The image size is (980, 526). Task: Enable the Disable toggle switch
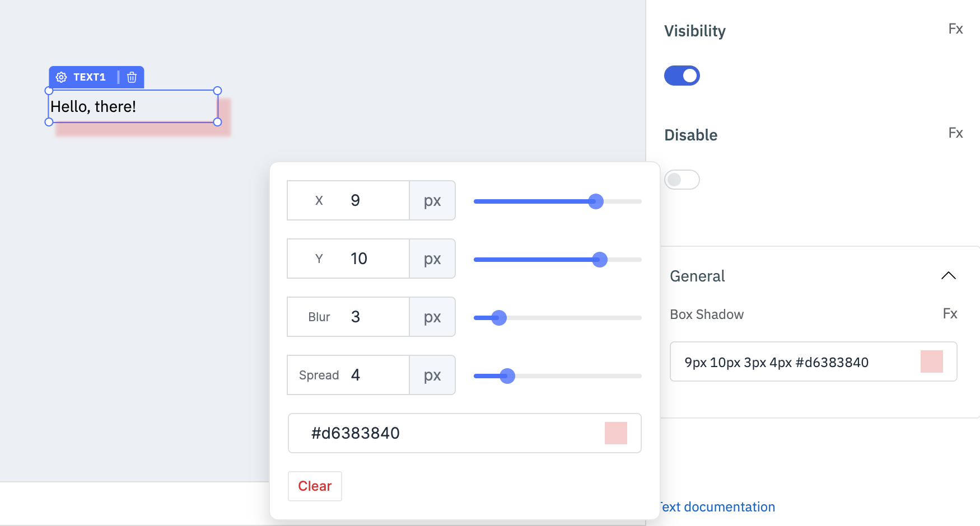tap(682, 180)
